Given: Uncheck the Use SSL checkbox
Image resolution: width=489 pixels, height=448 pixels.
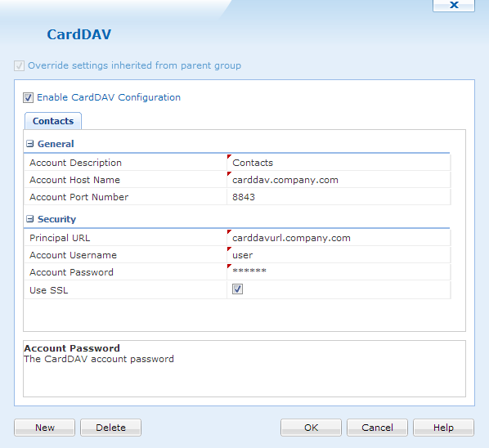Looking at the screenshot, I should pos(237,289).
